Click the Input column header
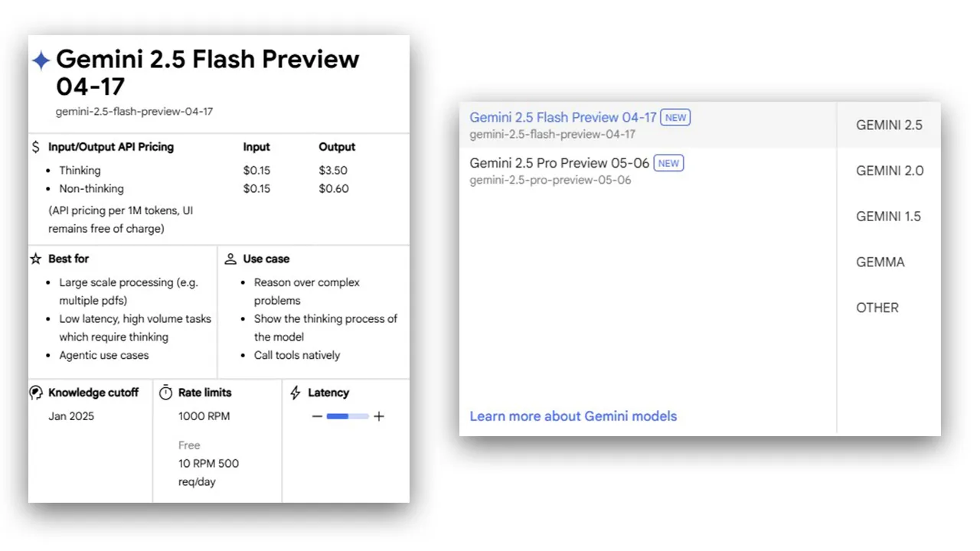 pyautogui.click(x=256, y=147)
